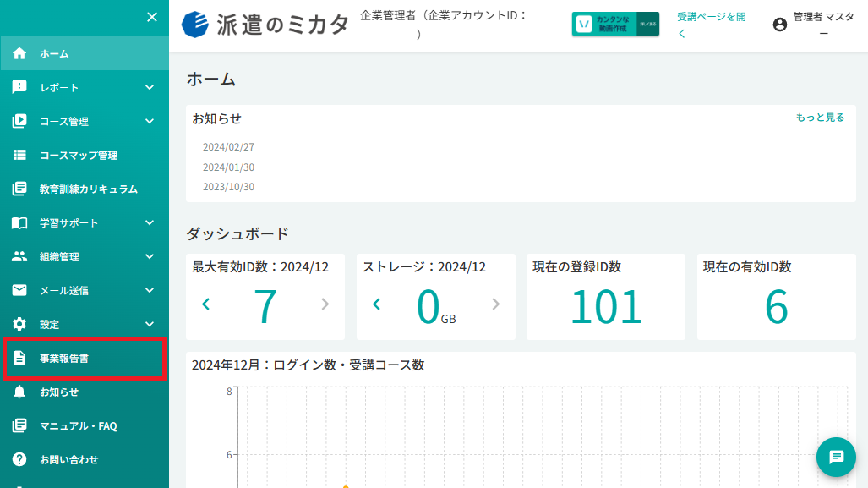Expand the 設定 menu chevron
Viewport: 868px width, 488px height.
150,324
